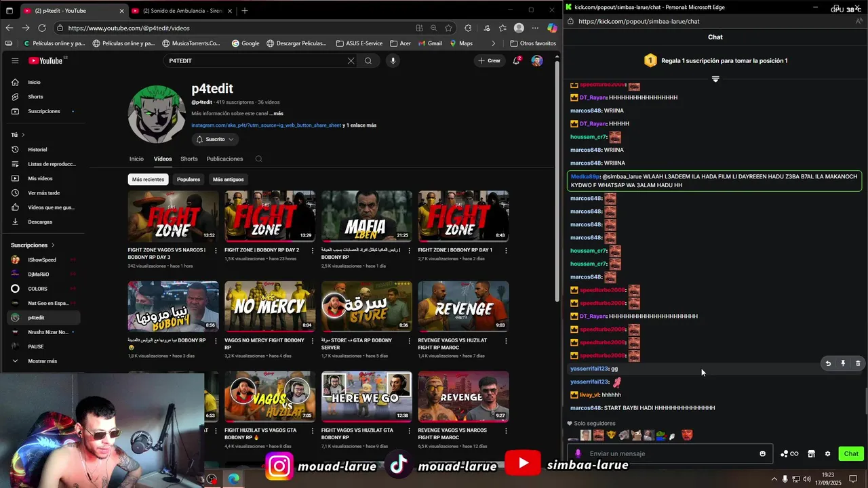This screenshot has width=868, height=488.
Task: Clear the P4TEDIT search text
Action: [x=351, y=60]
